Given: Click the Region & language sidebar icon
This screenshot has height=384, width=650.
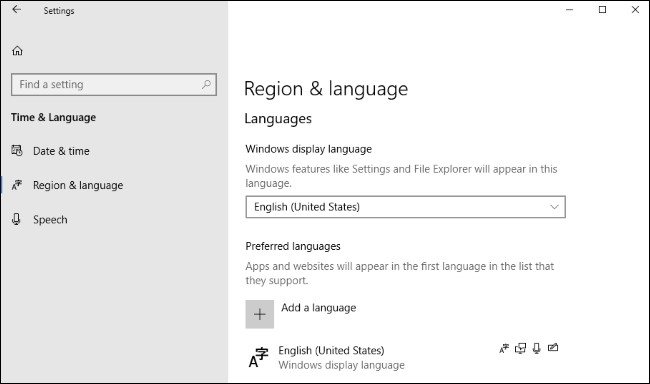Looking at the screenshot, I should [x=17, y=185].
